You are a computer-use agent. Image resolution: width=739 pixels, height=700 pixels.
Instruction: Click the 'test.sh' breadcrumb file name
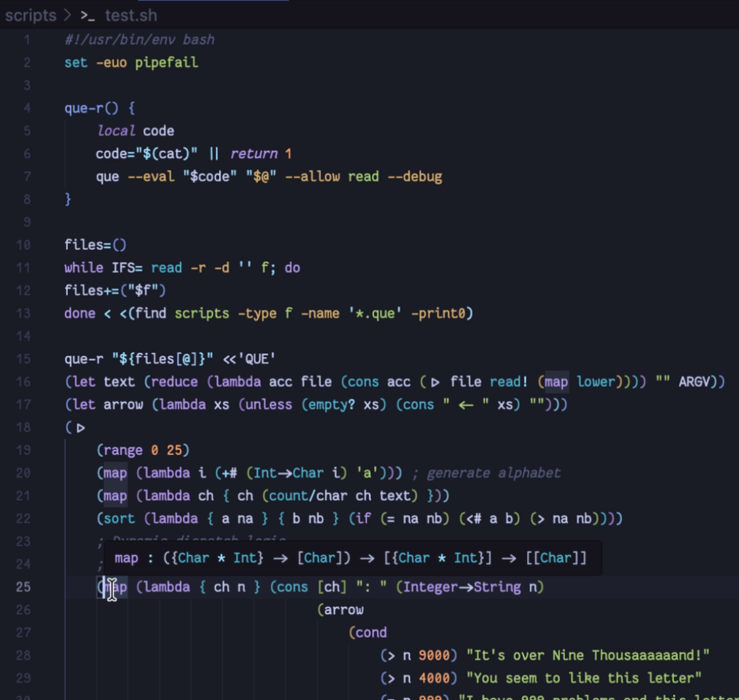coord(131,16)
